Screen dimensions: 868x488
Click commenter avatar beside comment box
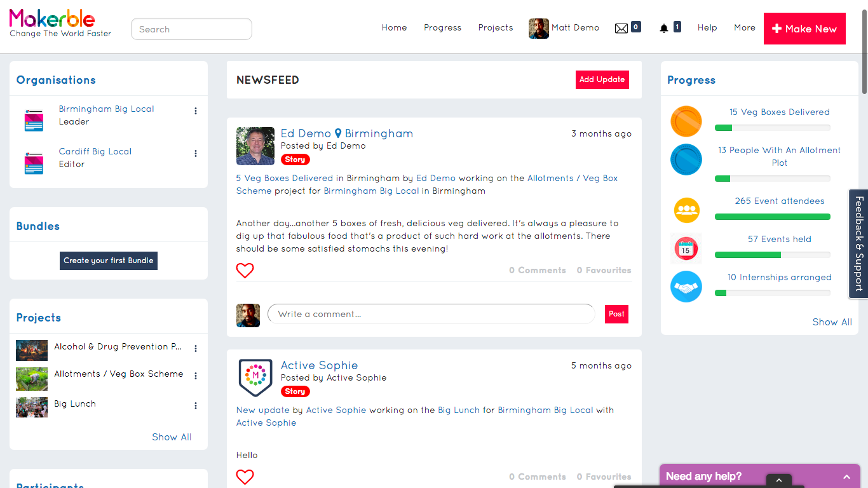[x=248, y=315]
